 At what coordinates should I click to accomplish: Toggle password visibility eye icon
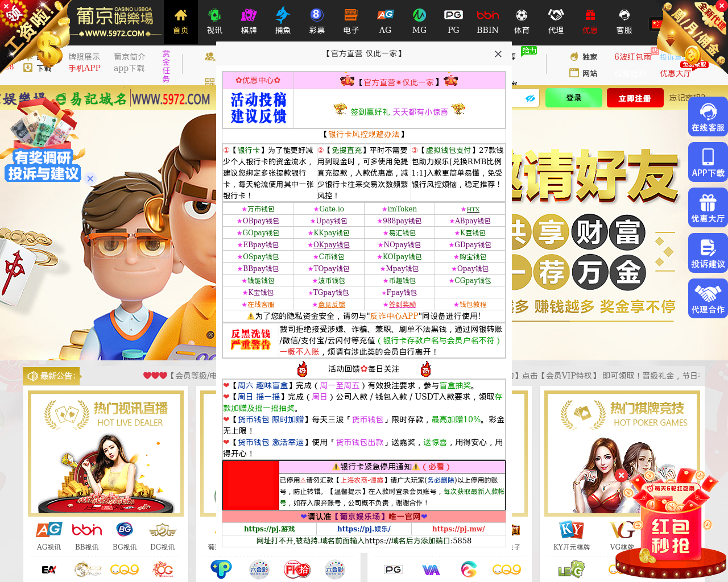point(530,98)
